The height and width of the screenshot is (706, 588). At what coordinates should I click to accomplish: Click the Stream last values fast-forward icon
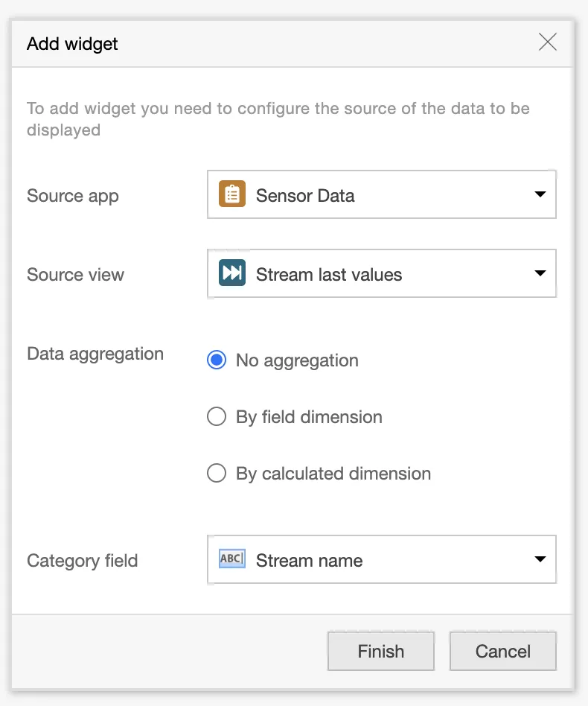tap(232, 274)
